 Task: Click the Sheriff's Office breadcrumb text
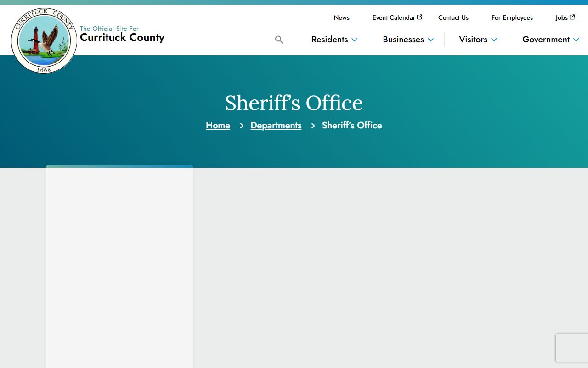click(352, 125)
